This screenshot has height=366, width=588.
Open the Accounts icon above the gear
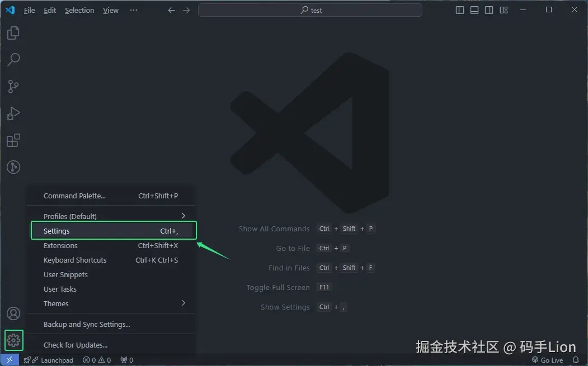13,313
